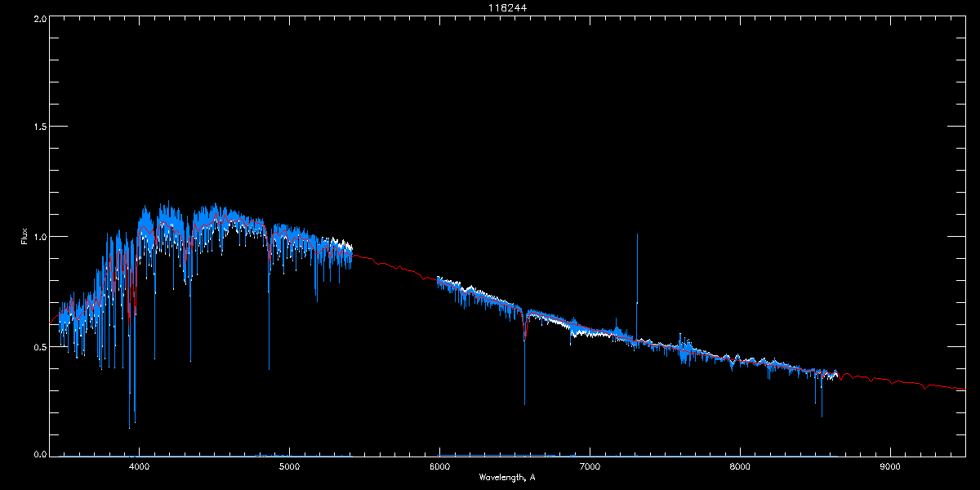
Task: Click the Wavelength, A axis label
Action: click(507, 477)
